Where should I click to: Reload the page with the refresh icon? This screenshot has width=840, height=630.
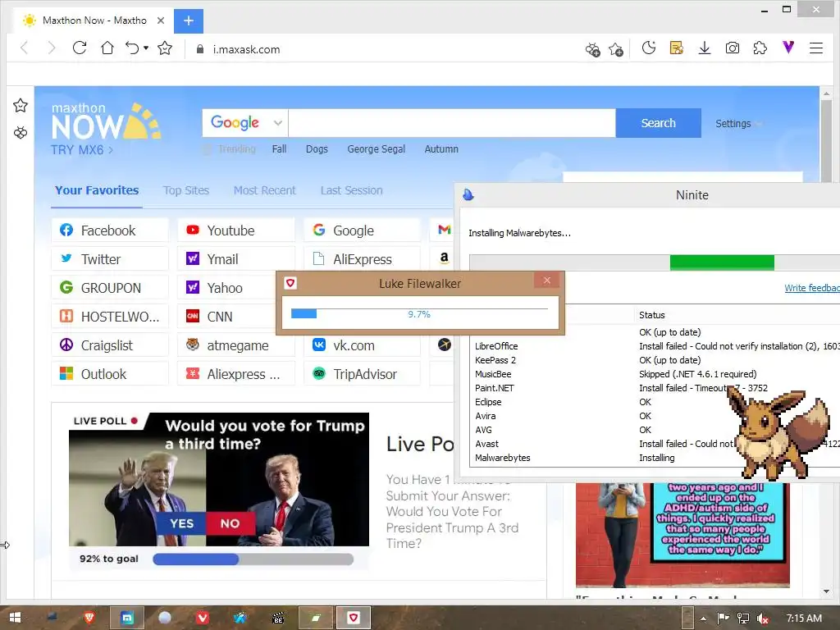click(80, 48)
